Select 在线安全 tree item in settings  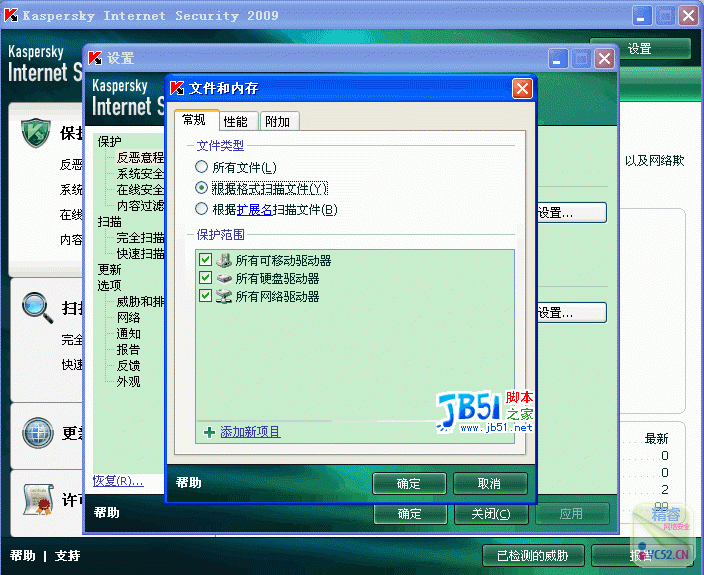pos(140,190)
